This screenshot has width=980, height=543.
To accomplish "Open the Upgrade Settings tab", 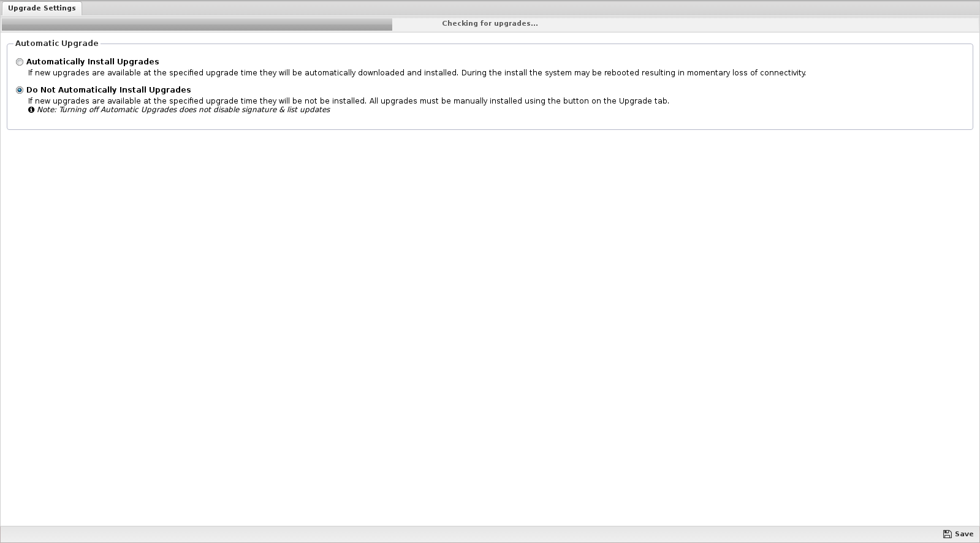I will pyautogui.click(x=42, y=9).
